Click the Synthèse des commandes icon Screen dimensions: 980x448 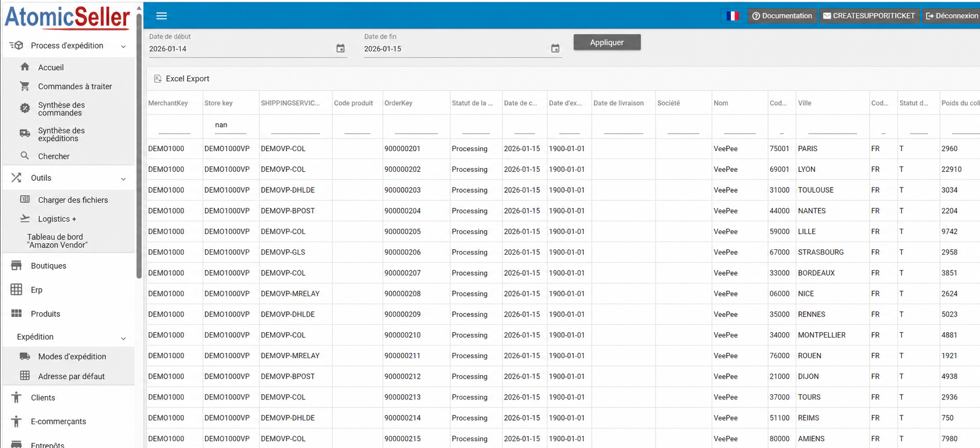(25, 108)
